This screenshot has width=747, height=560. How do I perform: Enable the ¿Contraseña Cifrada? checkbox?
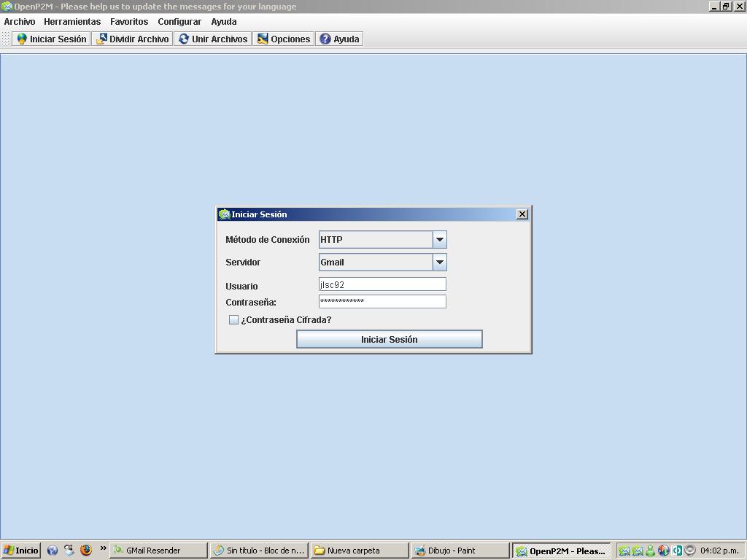point(233,320)
